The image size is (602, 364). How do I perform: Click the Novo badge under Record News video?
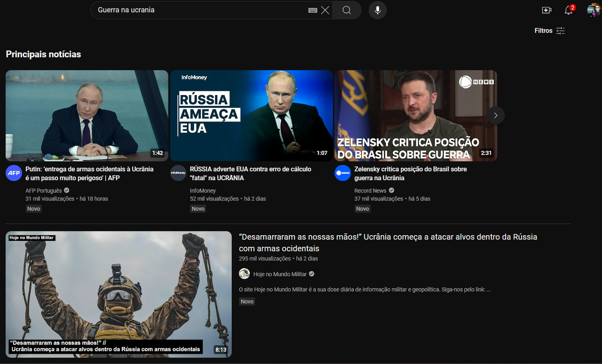[x=362, y=208]
